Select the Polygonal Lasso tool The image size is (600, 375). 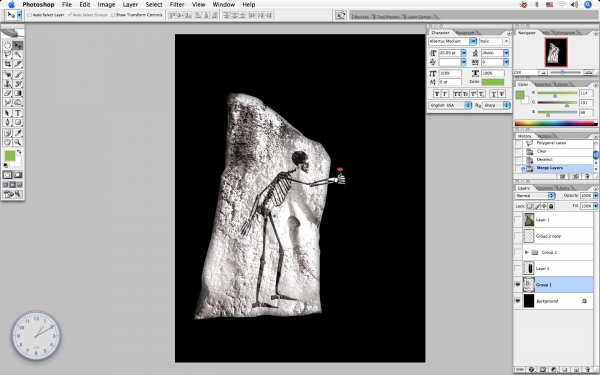point(7,55)
